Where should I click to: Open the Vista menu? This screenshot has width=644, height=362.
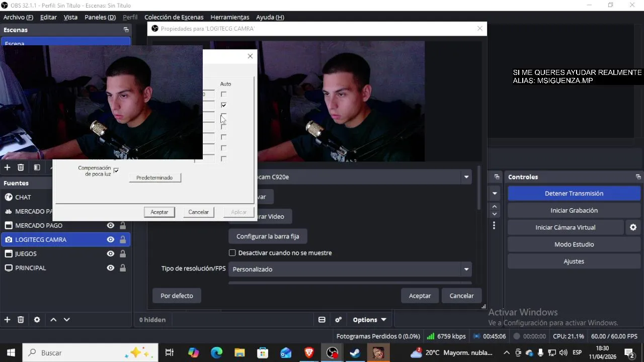[x=70, y=17]
